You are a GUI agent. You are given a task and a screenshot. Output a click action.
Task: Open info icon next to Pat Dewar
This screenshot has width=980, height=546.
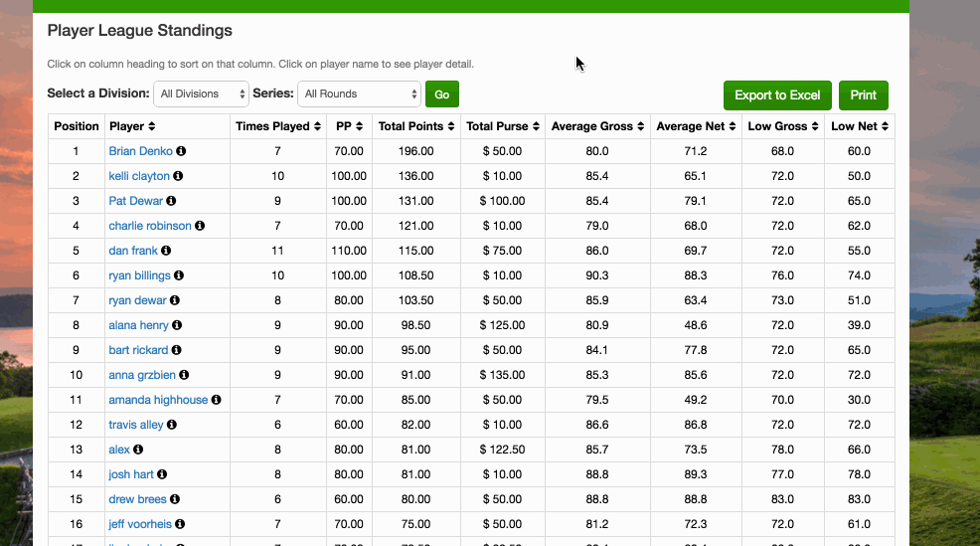click(x=171, y=201)
